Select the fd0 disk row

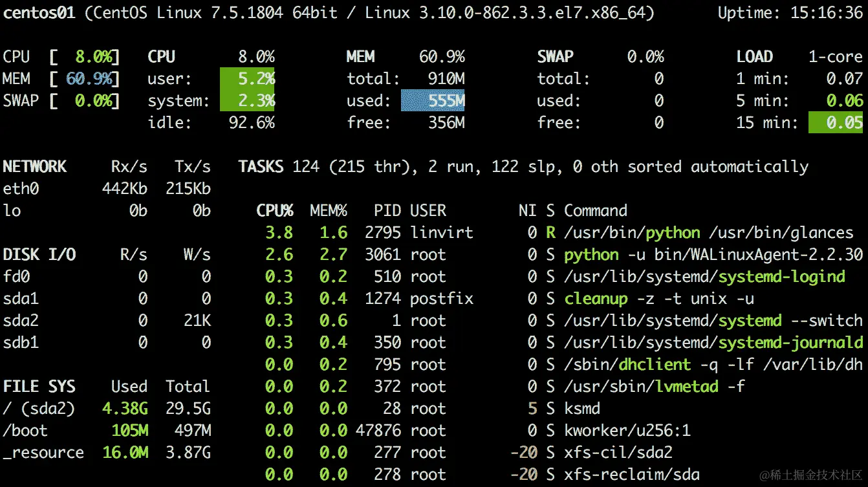coord(107,277)
